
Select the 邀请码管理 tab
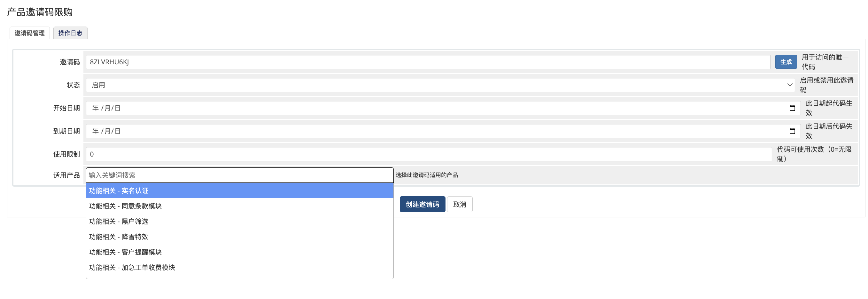(x=30, y=33)
